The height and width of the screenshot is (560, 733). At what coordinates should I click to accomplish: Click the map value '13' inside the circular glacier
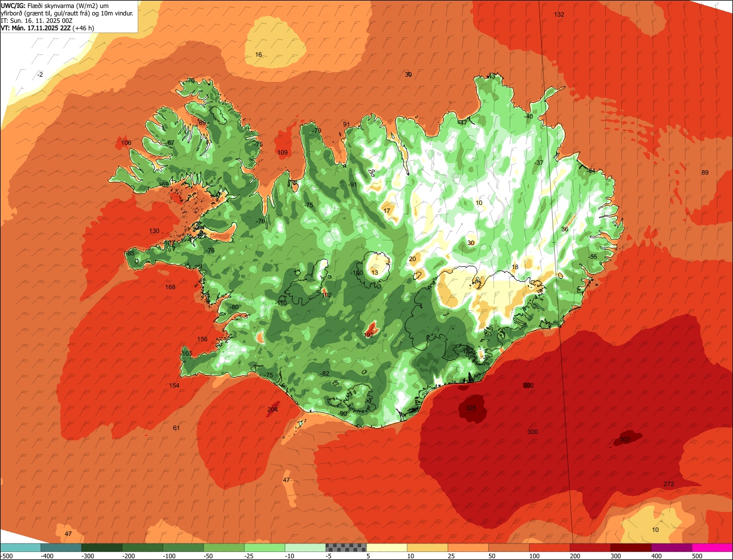(375, 273)
